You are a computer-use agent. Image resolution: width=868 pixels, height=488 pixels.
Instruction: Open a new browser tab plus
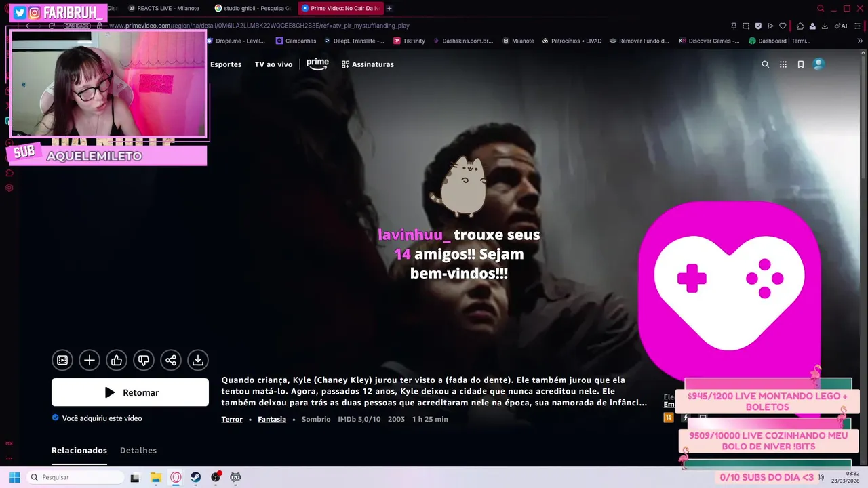(389, 8)
